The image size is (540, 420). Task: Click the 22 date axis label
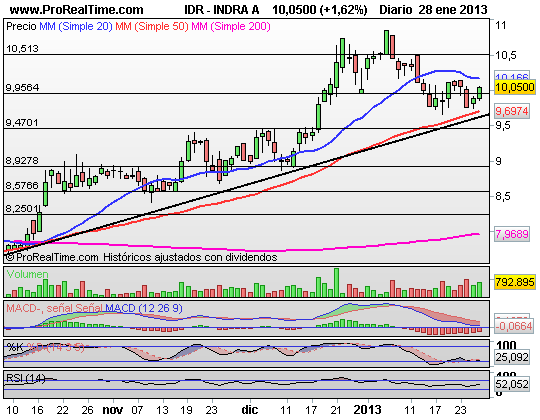pyautogui.click(x=63, y=410)
